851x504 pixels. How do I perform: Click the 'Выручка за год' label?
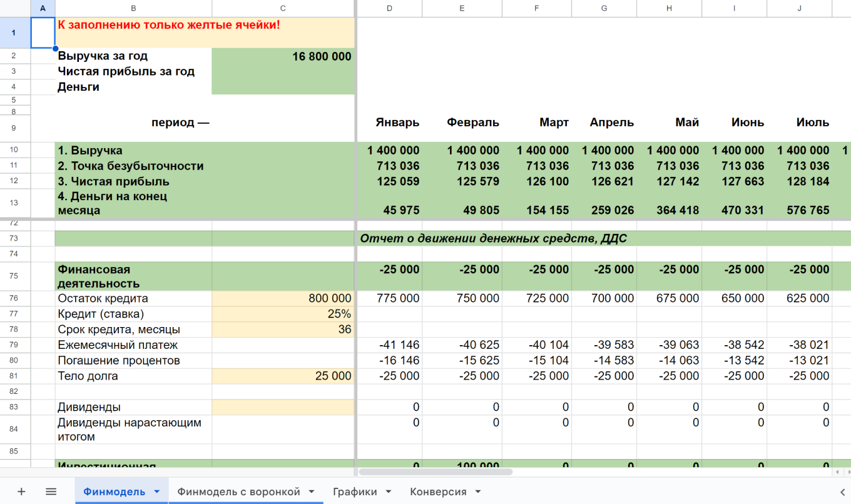(x=103, y=56)
